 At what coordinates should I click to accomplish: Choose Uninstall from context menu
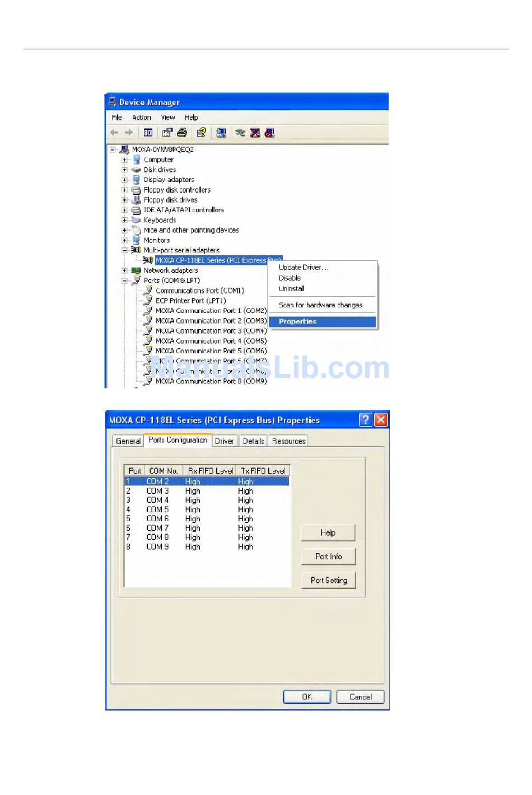323,289
